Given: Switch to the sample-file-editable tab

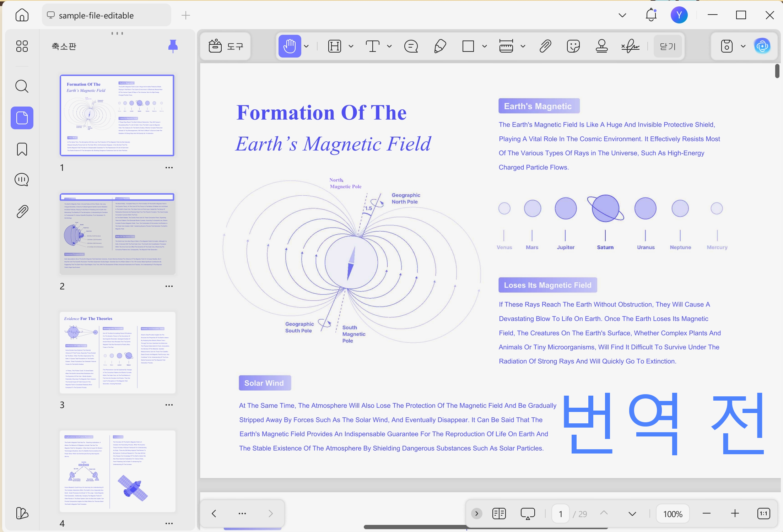Looking at the screenshot, I should [x=107, y=15].
